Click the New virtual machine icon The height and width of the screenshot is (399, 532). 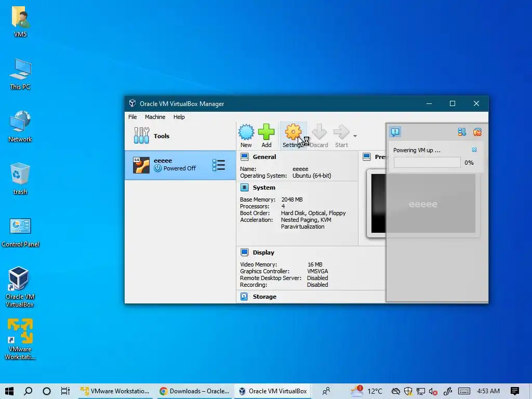246,132
